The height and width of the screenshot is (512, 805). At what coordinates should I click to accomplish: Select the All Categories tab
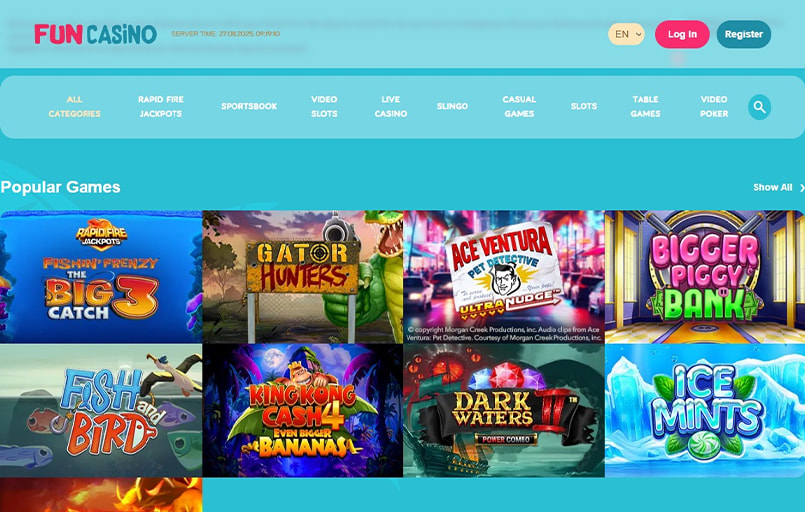[75, 107]
